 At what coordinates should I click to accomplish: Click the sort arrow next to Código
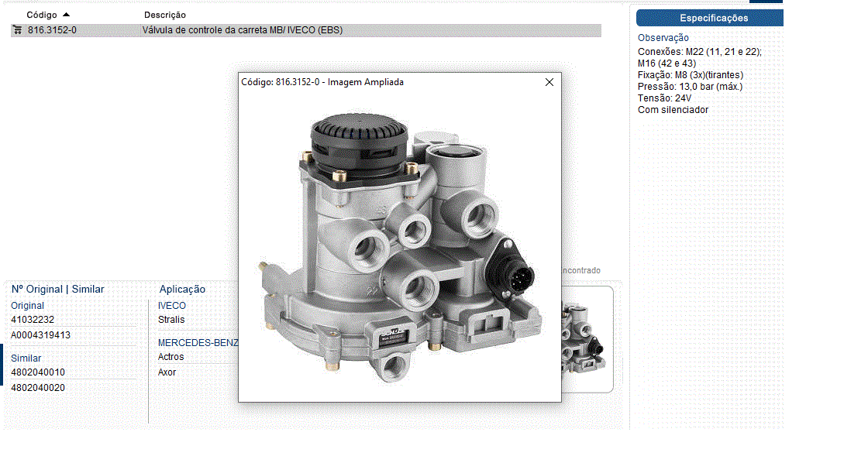[x=66, y=15]
